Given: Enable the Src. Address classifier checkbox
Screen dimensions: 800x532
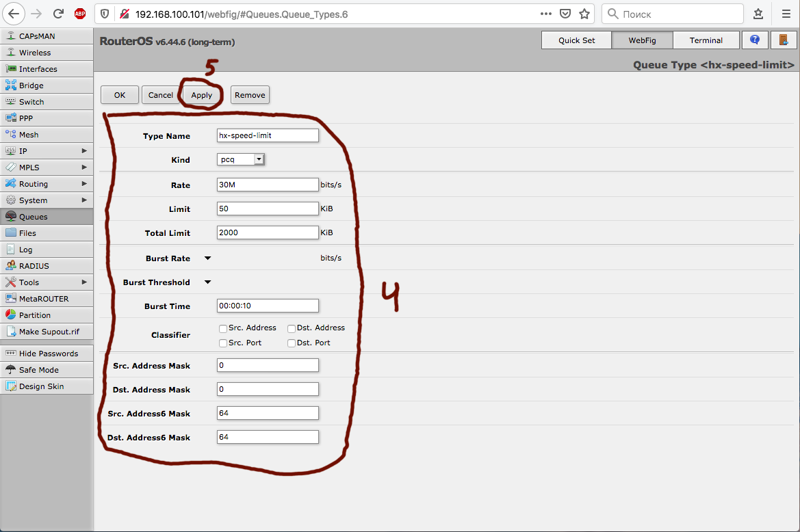Looking at the screenshot, I should pyautogui.click(x=223, y=329).
